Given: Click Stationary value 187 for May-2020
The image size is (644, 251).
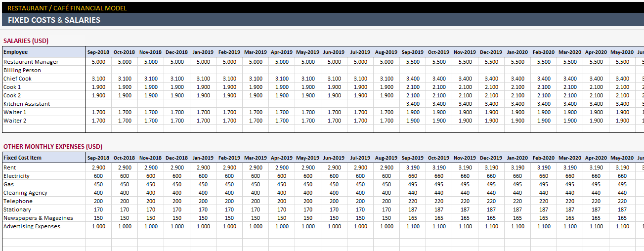Looking at the screenshot, I should 622,209.
